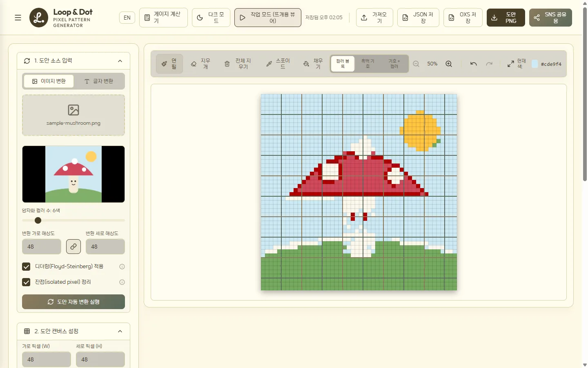Click the current color swatch #cde9f4
Image resolution: width=588 pixels, height=368 pixels.
(535, 64)
